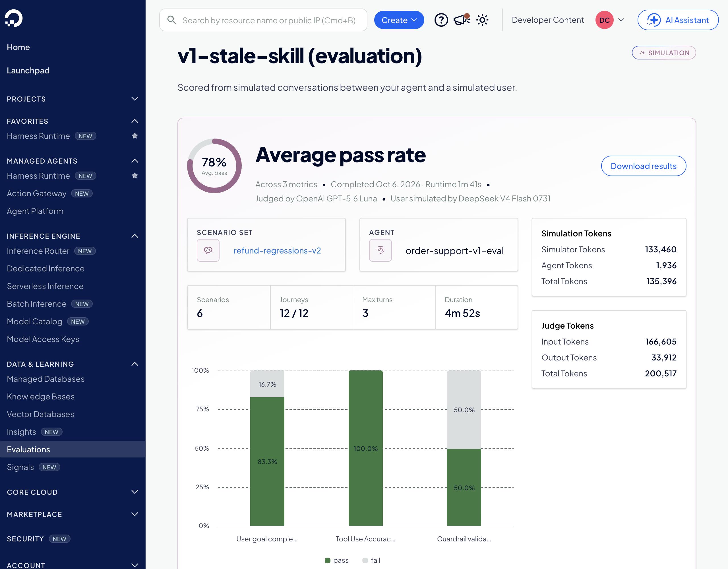Unstar Harness Runtime under Favorites
728x569 pixels.
coord(135,136)
